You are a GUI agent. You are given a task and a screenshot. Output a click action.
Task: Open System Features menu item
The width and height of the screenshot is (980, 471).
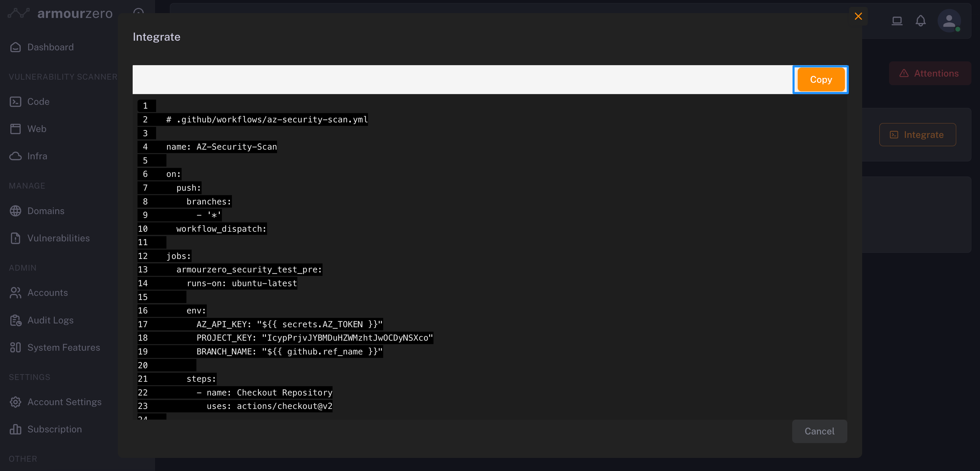63,347
